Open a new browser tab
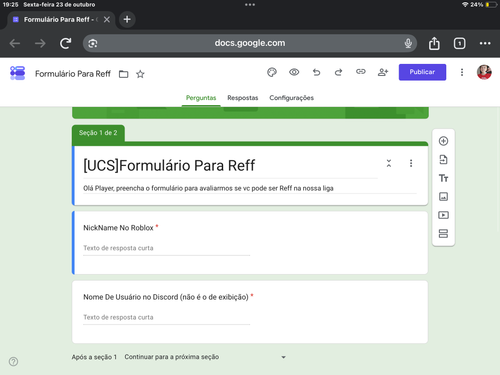500x375 pixels. pyautogui.click(x=127, y=19)
